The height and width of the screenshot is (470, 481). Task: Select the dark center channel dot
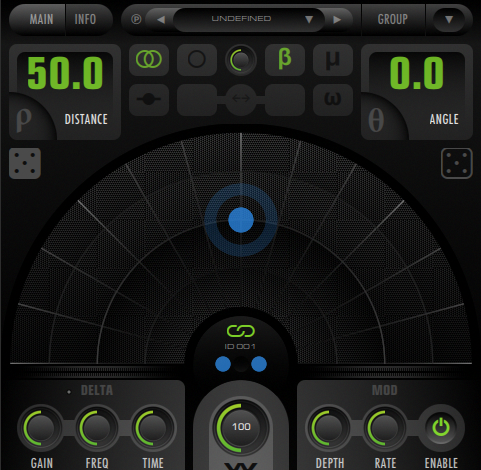(x=241, y=364)
